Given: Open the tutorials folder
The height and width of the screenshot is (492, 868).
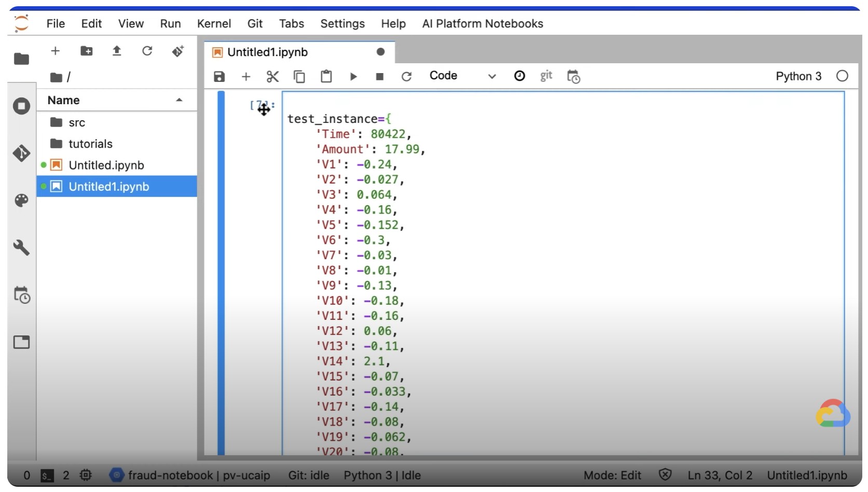Looking at the screenshot, I should pos(90,144).
